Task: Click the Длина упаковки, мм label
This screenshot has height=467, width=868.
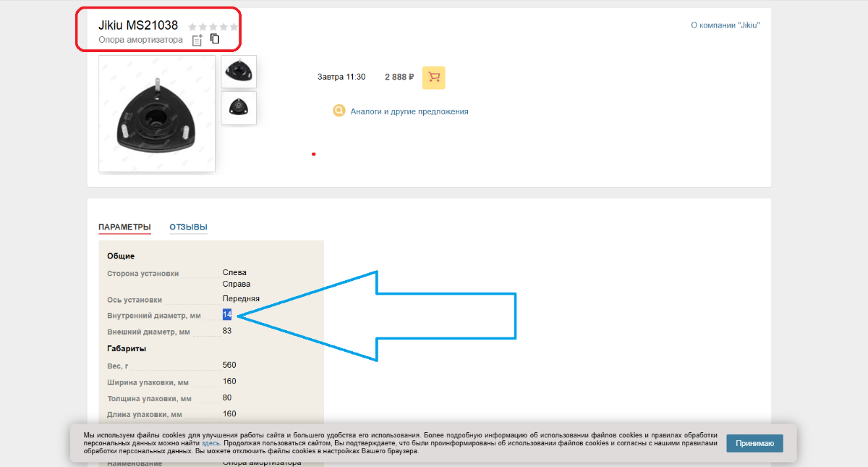Action: click(145, 415)
